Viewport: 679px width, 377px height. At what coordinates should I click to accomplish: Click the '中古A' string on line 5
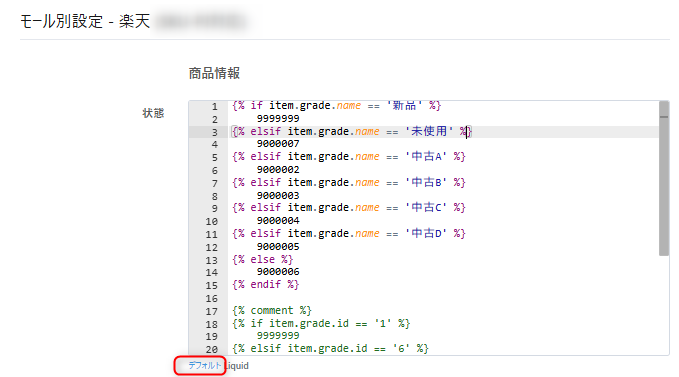point(426,156)
